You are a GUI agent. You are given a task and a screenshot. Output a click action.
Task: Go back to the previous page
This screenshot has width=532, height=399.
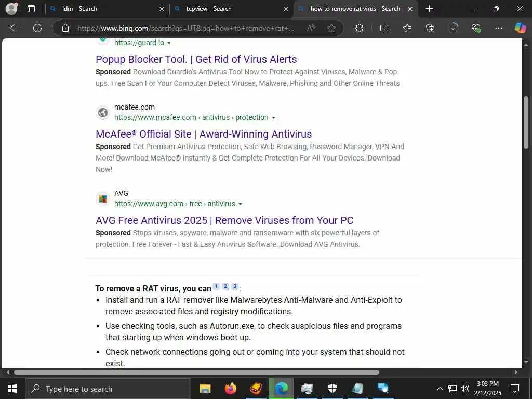tap(14, 28)
